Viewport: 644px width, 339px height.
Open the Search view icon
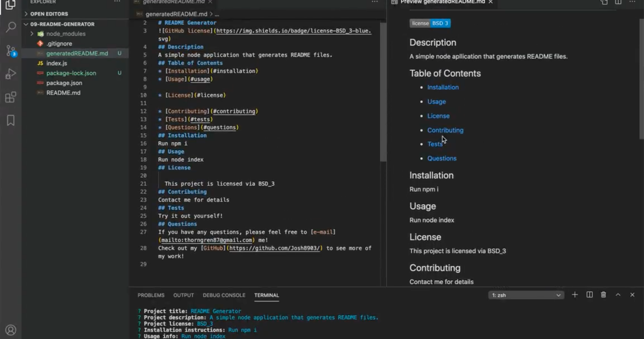11,27
